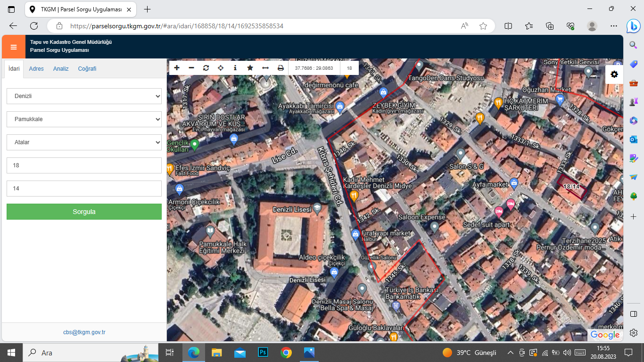The image size is (644, 362).
Task: Open the Read aloud control in address bar
Action: tap(464, 26)
